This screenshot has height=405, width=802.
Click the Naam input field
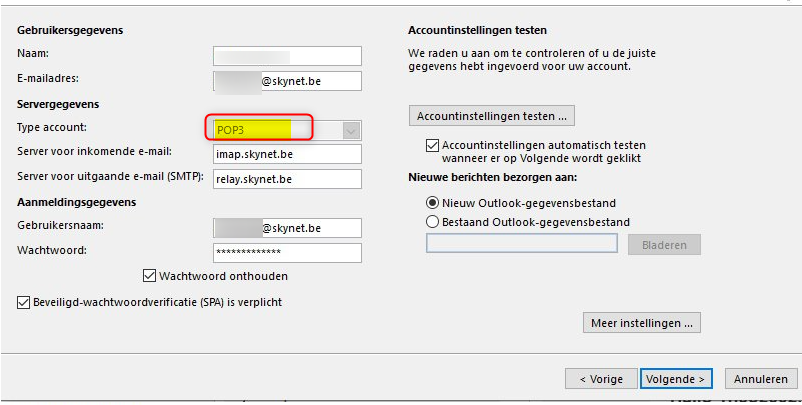287,56
